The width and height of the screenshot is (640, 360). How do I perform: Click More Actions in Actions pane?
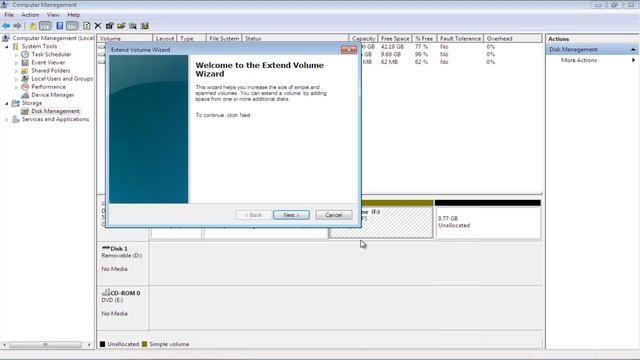(579, 60)
